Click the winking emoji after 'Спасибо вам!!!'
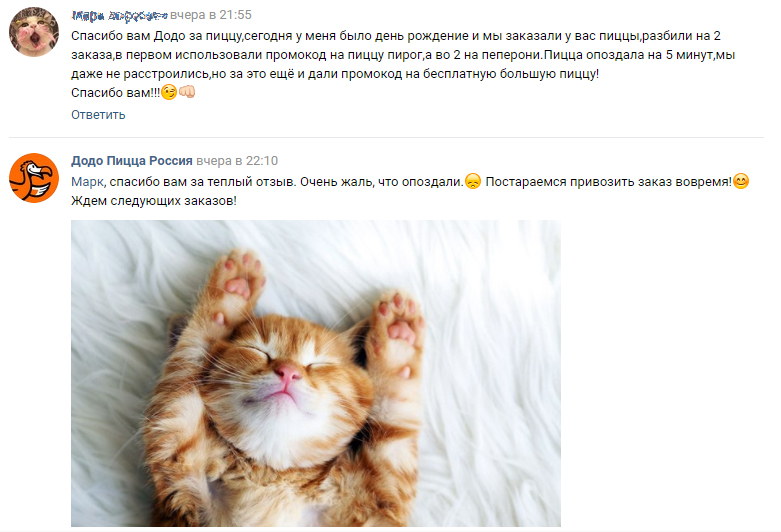Screen dimensions: 781x532 click(169, 92)
